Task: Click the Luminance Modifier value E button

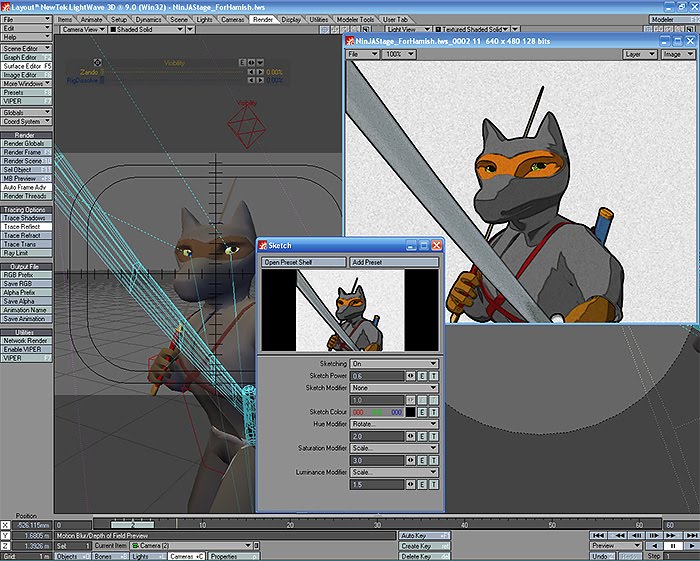Action: pos(422,485)
